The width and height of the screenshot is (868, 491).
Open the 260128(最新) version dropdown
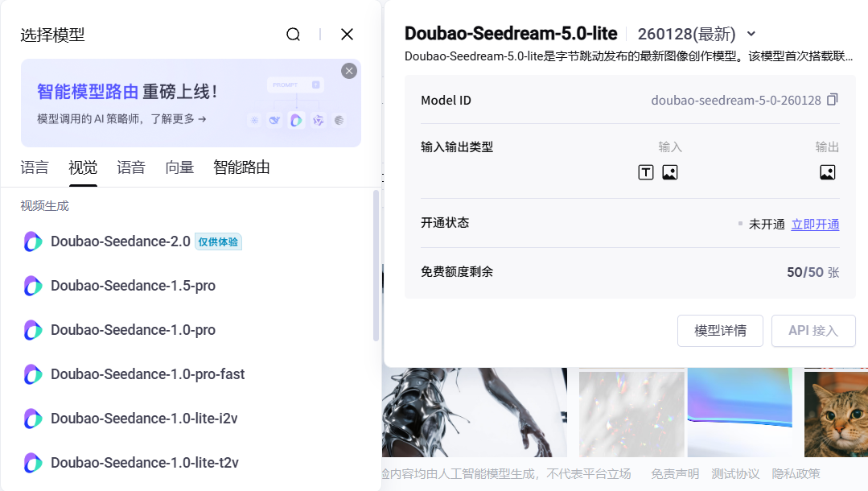[x=697, y=35]
